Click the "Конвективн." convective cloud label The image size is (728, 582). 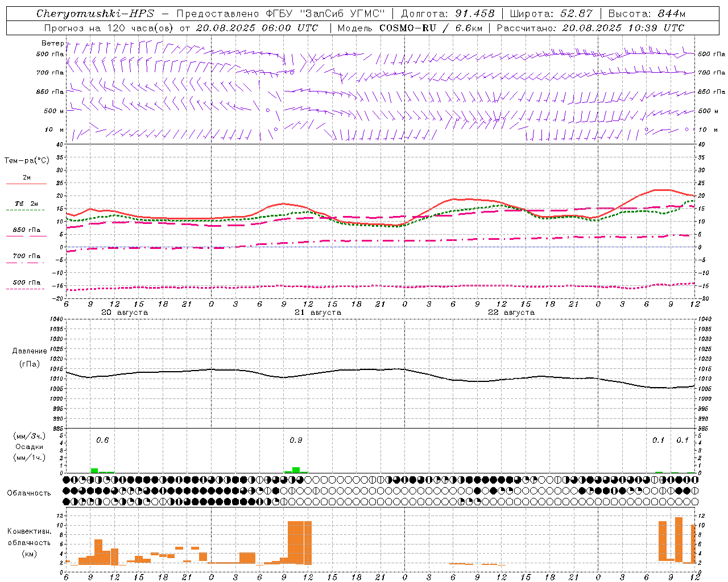coord(29,531)
